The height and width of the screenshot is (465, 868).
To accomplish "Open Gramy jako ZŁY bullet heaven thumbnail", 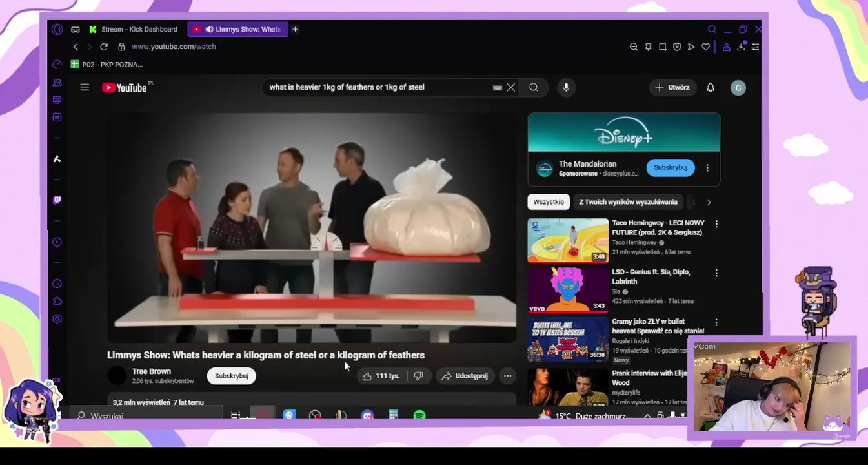I will (x=568, y=338).
